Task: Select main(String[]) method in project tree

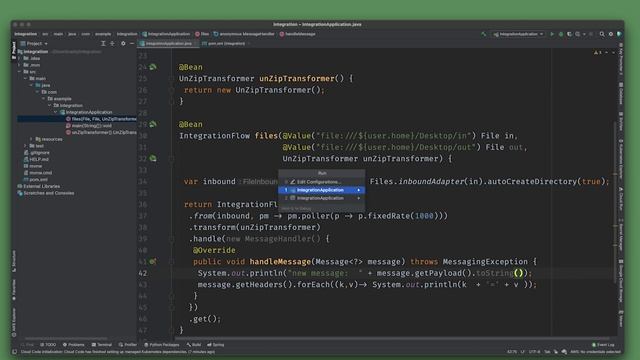Action: tap(89, 126)
